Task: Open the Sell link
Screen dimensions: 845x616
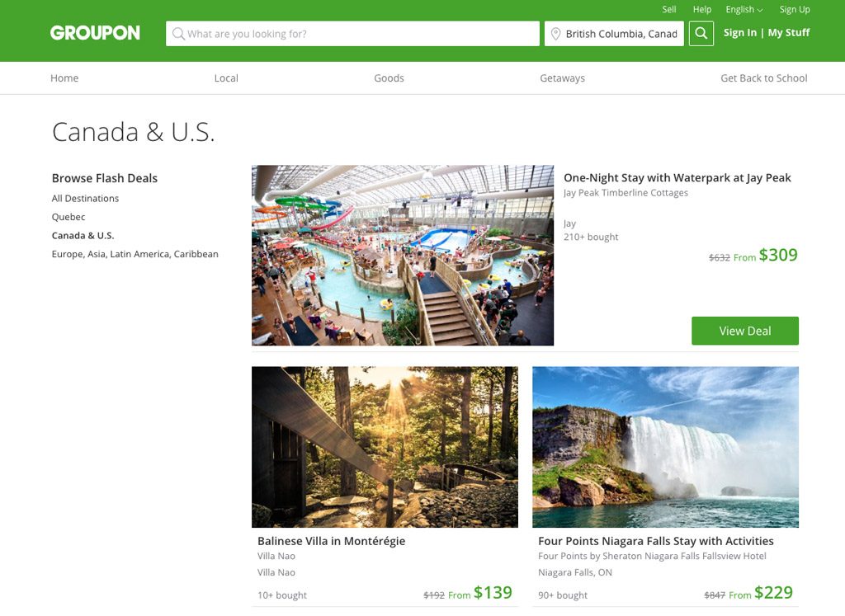Action: pyautogui.click(x=669, y=9)
